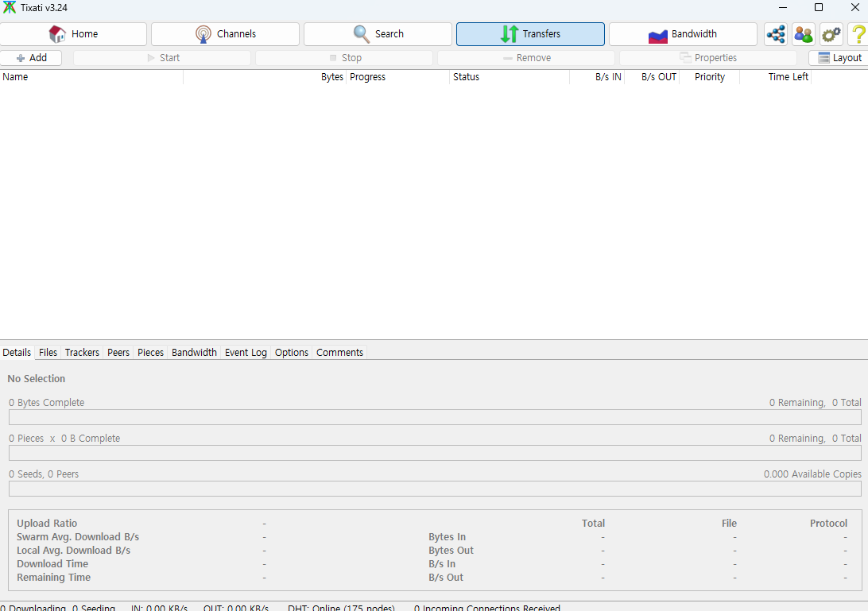Select the Files tab
This screenshot has width=868, height=611.
click(48, 353)
